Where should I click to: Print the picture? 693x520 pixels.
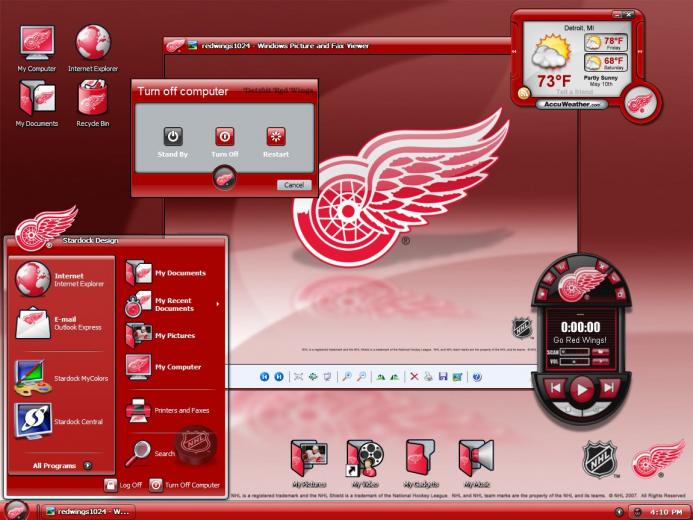(428, 376)
